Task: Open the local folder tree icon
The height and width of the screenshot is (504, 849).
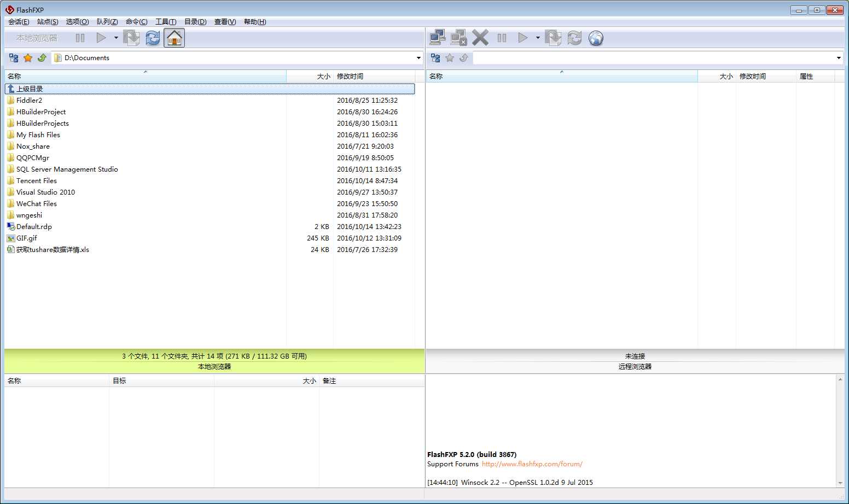Action: tap(14, 58)
